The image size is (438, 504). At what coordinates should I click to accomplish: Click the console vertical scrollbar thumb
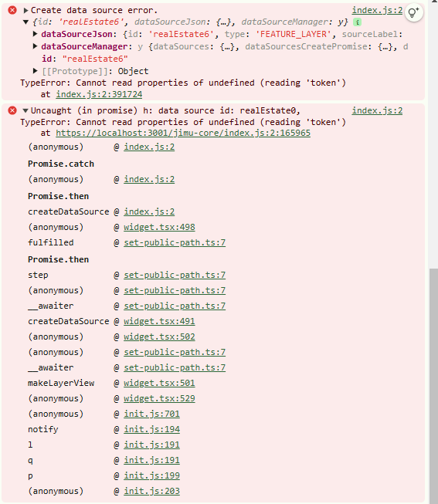(x=434, y=385)
